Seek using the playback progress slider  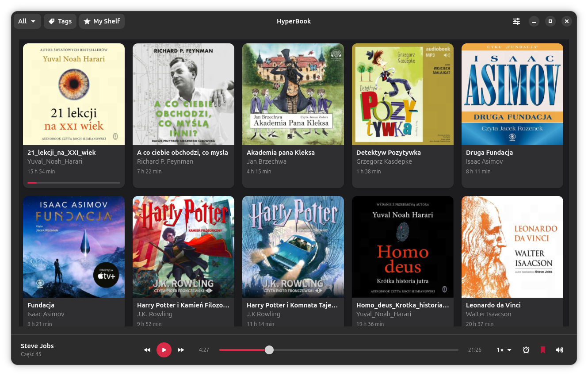tap(339, 350)
